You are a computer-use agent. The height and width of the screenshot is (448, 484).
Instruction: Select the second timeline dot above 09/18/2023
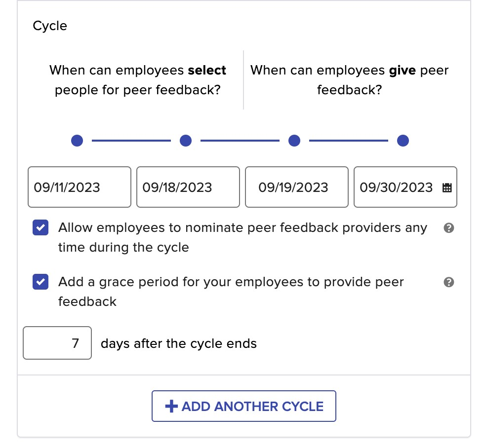(x=186, y=141)
